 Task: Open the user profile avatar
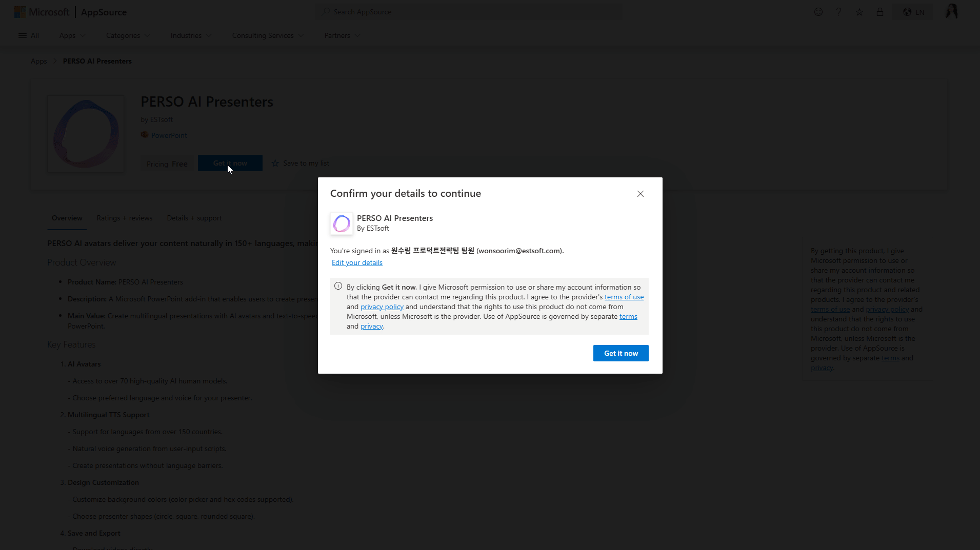click(x=952, y=12)
